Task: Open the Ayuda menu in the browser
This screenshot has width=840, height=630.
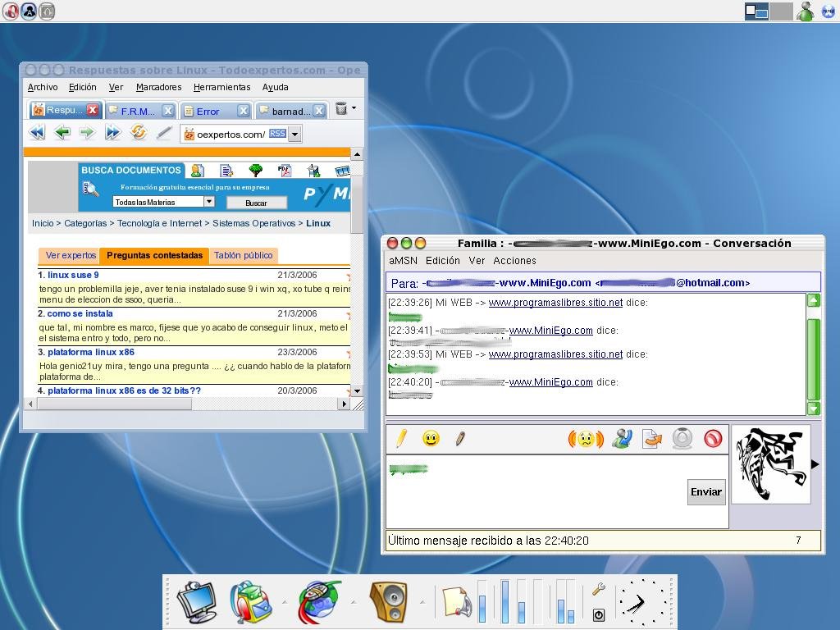Action: tap(276, 87)
